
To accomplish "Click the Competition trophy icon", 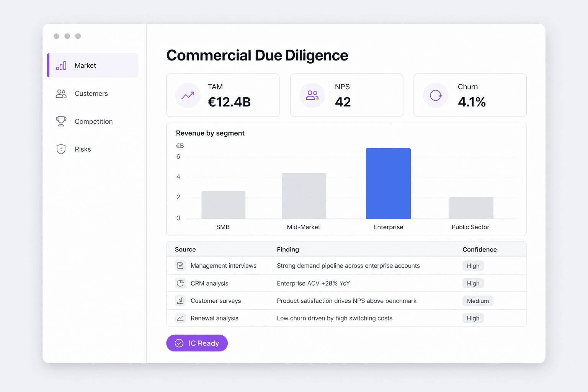I will tap(61, 121).
